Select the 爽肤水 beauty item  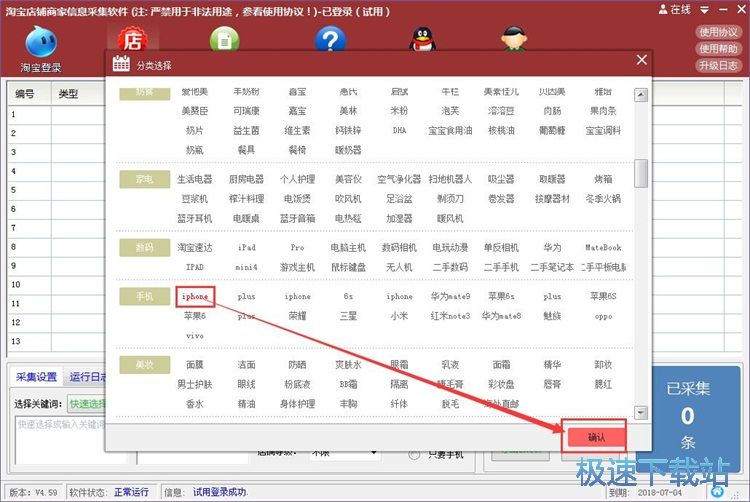point(348,365)
